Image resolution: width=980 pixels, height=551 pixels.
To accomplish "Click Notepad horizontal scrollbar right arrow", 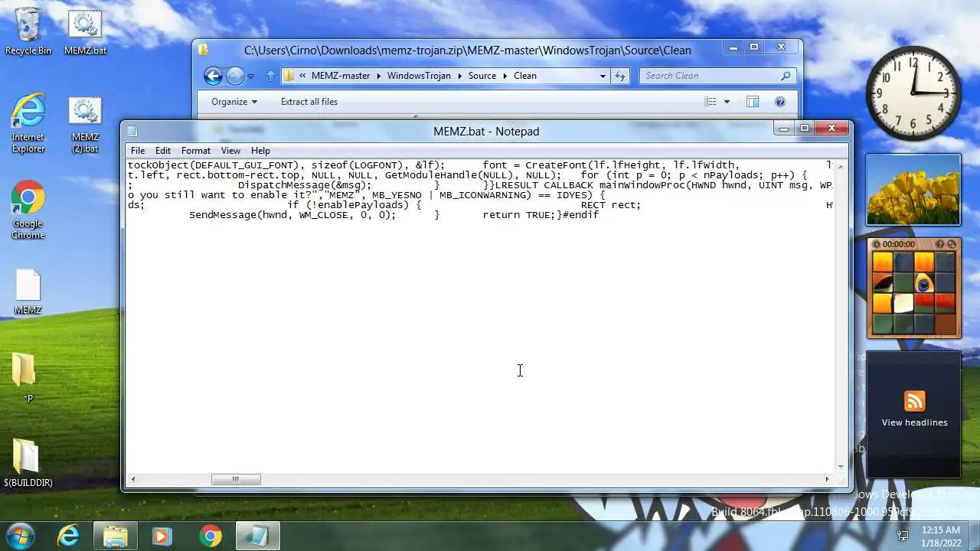I will point(827,479).
